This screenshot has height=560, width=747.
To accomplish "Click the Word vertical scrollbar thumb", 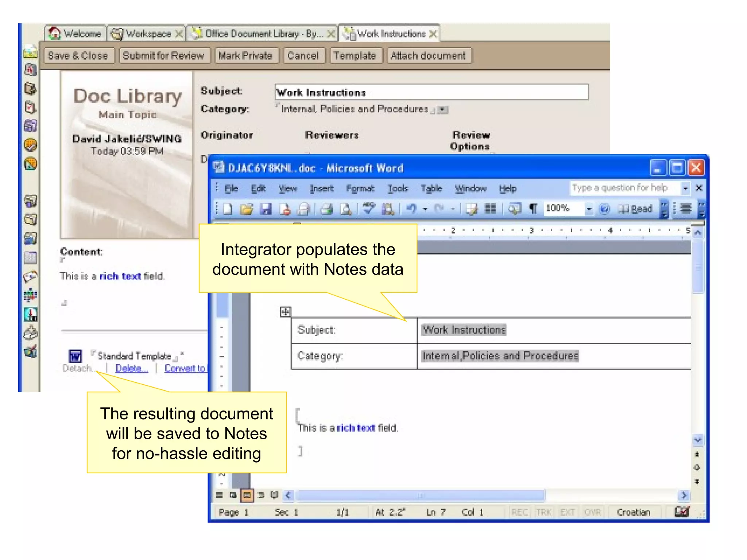I will (x=698, y=267).
